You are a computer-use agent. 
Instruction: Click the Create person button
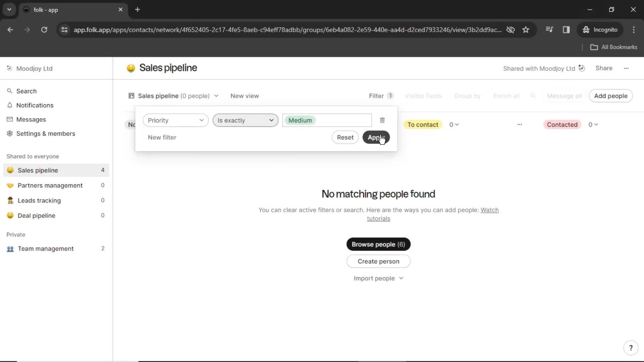click(x=378, y=261)
